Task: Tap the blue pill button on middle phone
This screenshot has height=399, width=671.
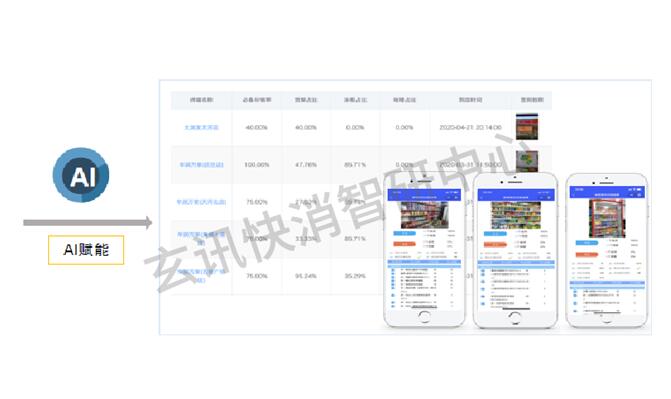Action: 495,234
